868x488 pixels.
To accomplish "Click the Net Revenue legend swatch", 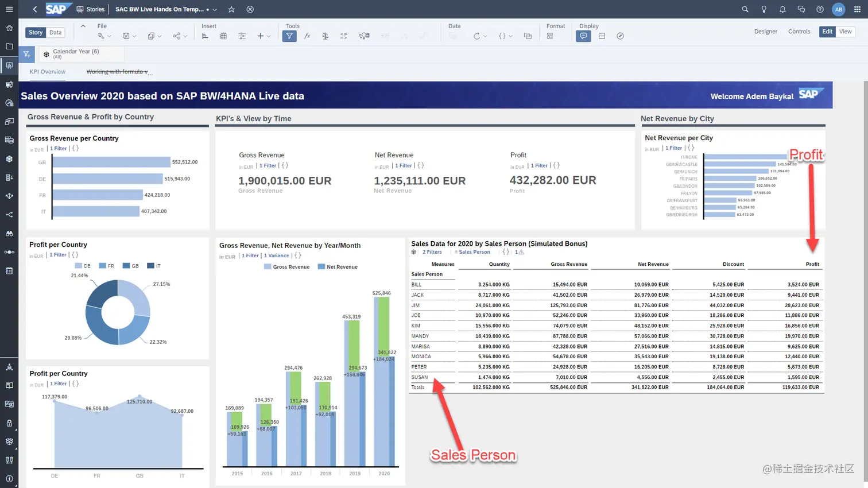I will (x=321, y=267).
